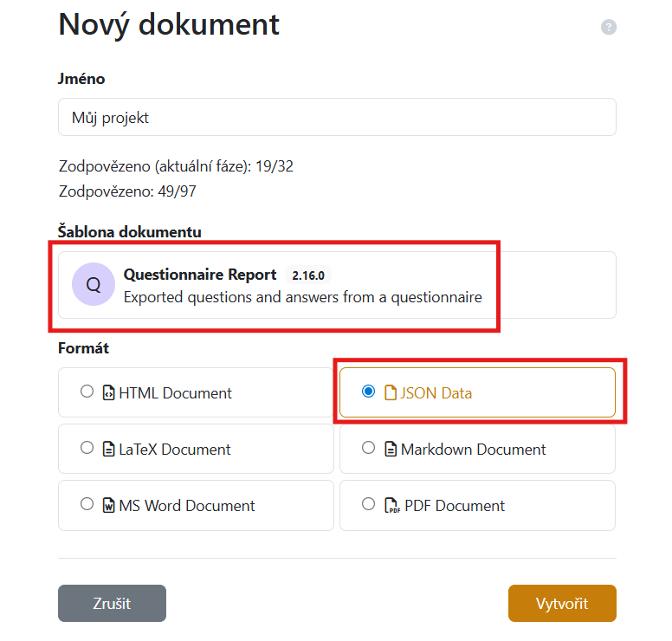Click the PDF Document file icon
The height and width of the screenshot is (641, 672).
click(x=391, y=505)
